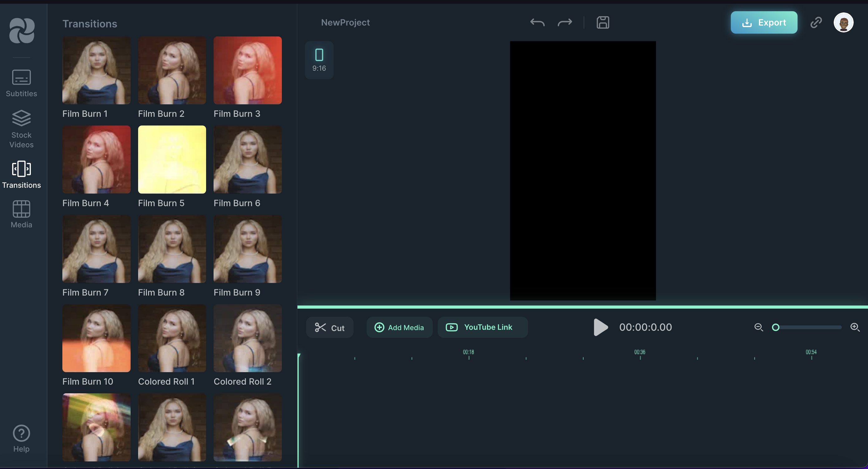Viewport: 868px width, 469px height.
Task: Click the Export button
Action: [x=764, y=22]
